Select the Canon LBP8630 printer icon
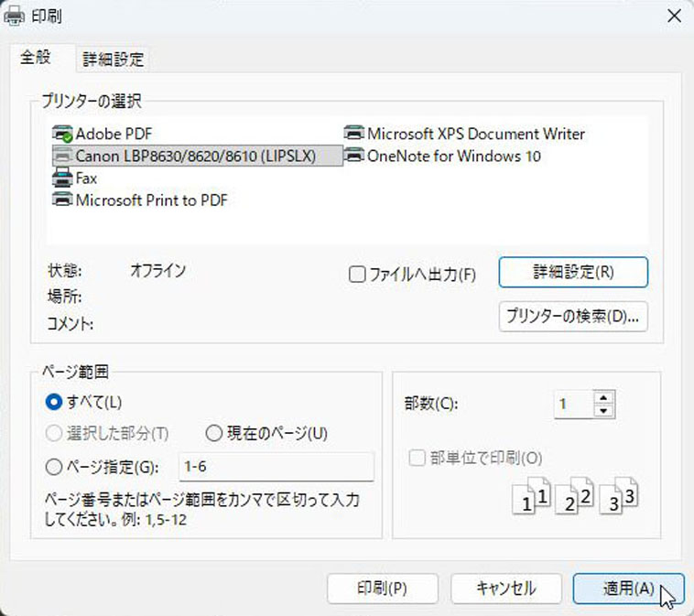The height and width of the screenshot is (616, 694). click(63, 157)
